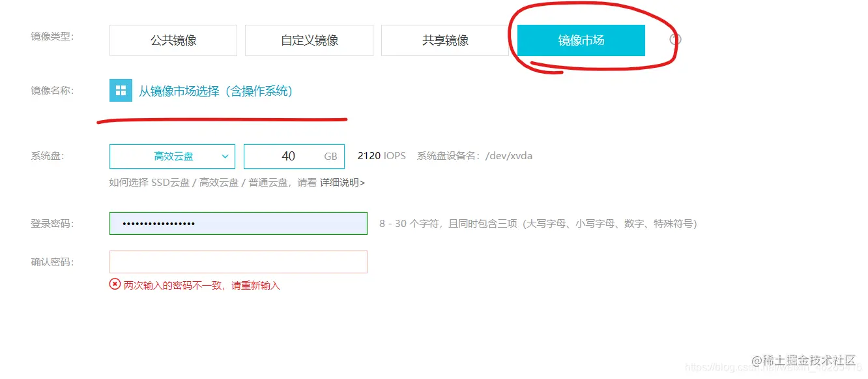The image size is (868, 379).
Task: Click the /dev/xvda device name text
Action: (x=510, y=155)
